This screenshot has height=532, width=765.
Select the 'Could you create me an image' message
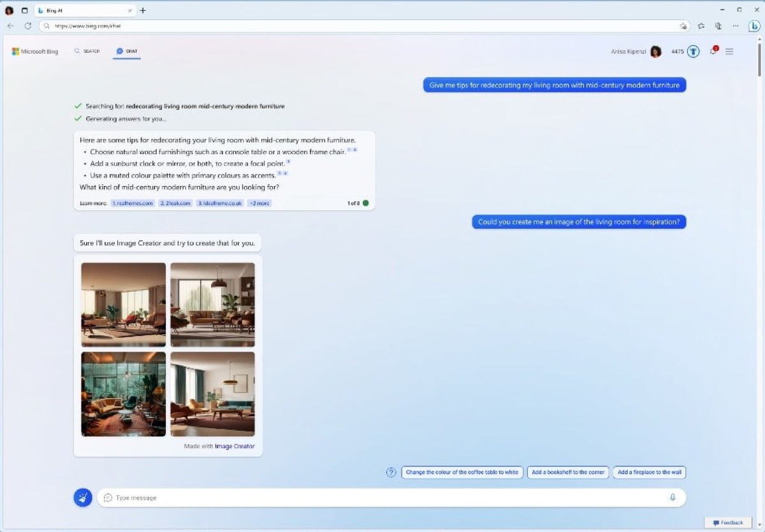pos(579,222)
